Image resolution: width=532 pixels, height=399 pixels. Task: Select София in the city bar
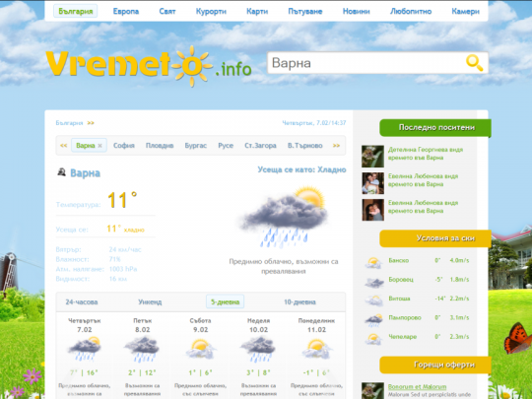tap(124, 146)
